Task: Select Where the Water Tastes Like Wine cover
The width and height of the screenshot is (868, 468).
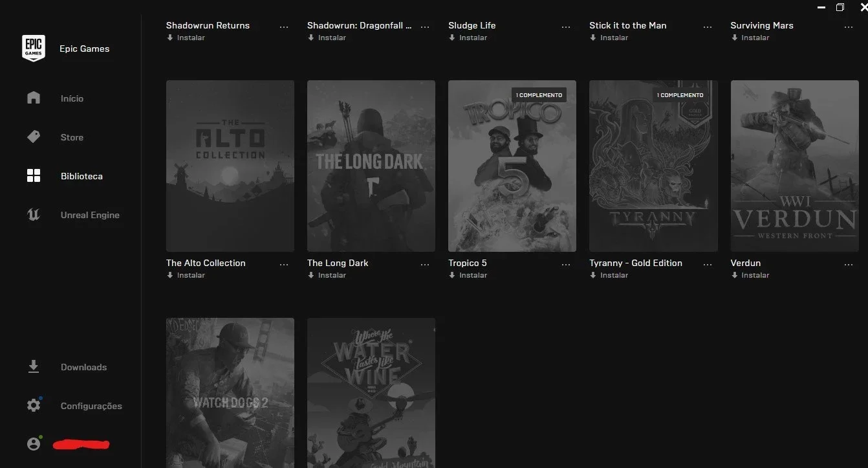Action: (x=371, y=393)
